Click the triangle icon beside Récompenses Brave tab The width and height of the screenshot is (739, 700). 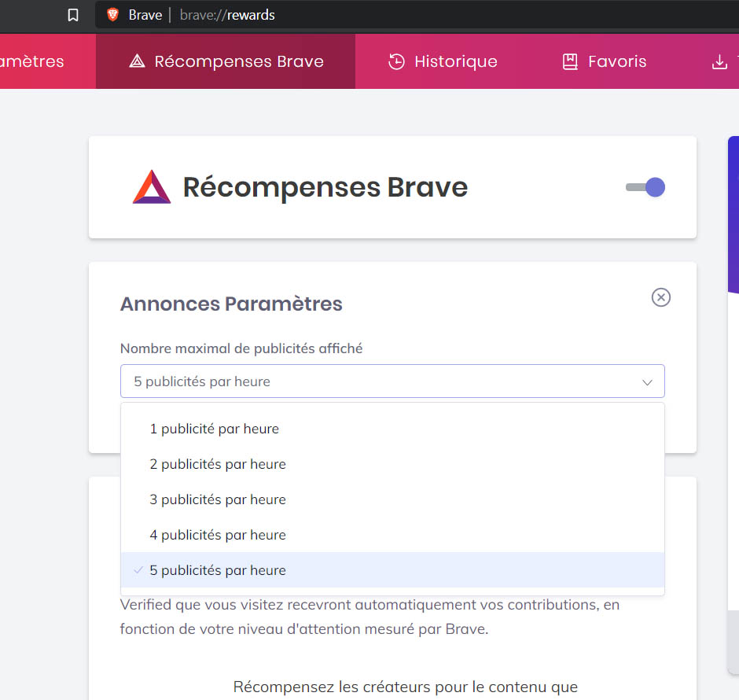tap(137, 61)
